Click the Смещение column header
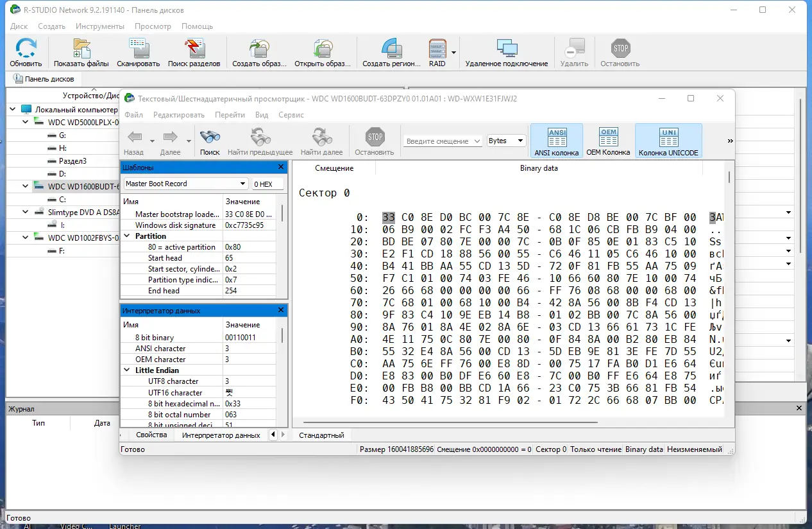 (334, 168)
